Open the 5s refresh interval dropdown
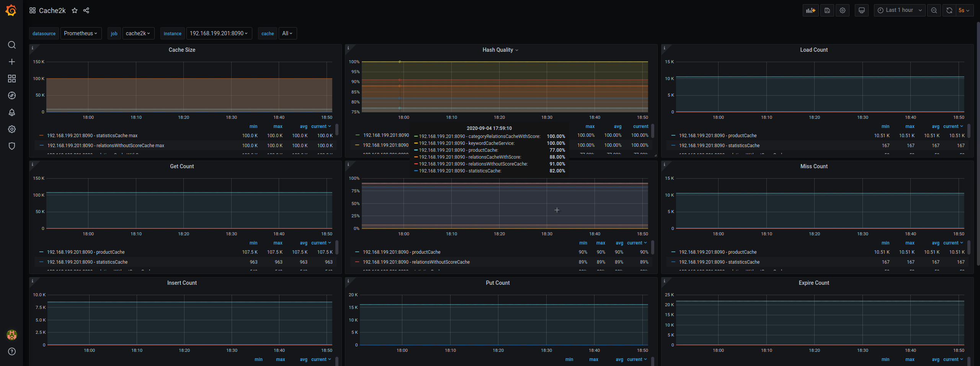This screenshot has width=980, height=366. click(964, 10)
